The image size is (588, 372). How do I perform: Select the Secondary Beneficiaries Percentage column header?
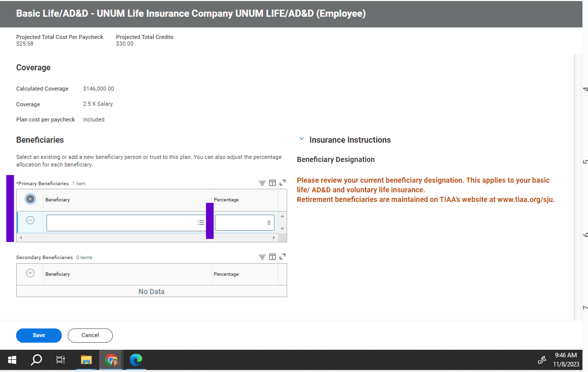(226, 274)
